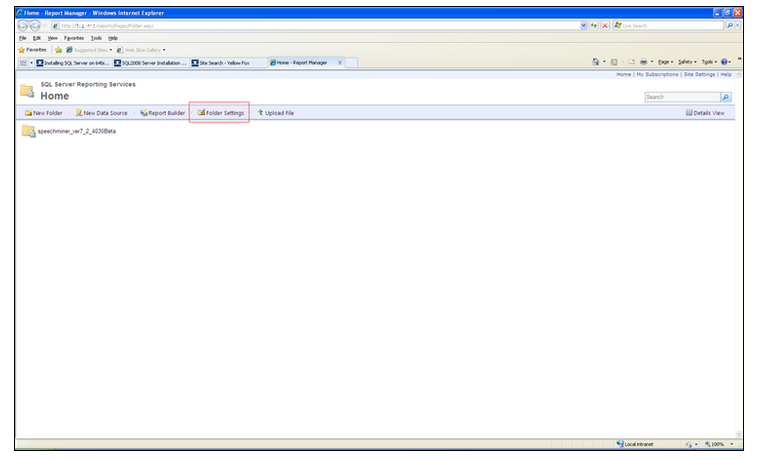The image size is (757, 460).
Task: Click the Report Manager search magnifier button
Action: click(x=726, y=97)
